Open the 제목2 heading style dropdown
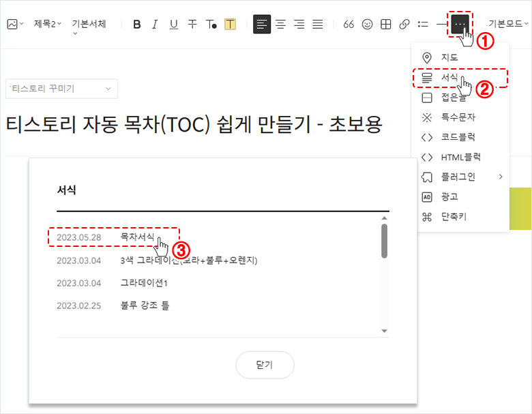The height and width of the screenshot is (414, 532). point(48,24)
